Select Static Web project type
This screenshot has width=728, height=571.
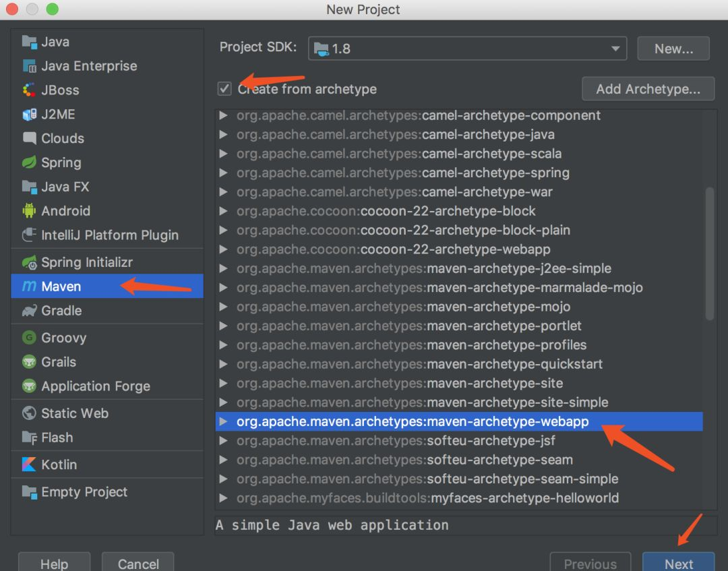pos(107,413)
